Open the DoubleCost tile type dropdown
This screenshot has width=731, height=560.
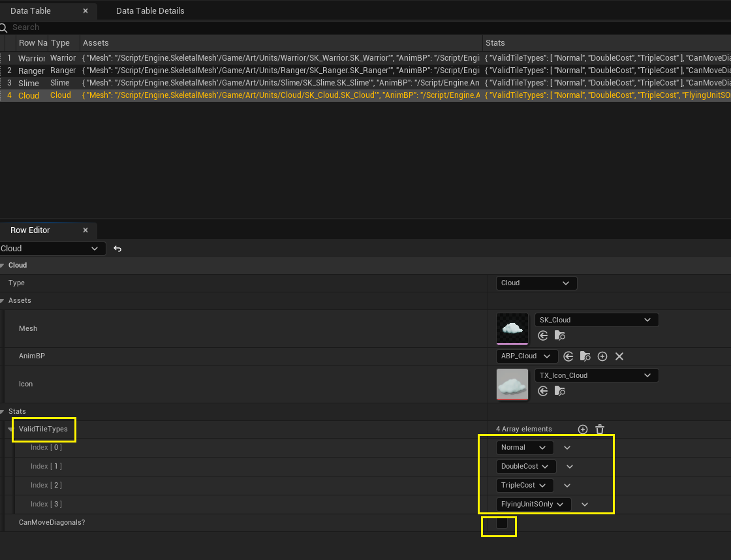pos(526,466)
